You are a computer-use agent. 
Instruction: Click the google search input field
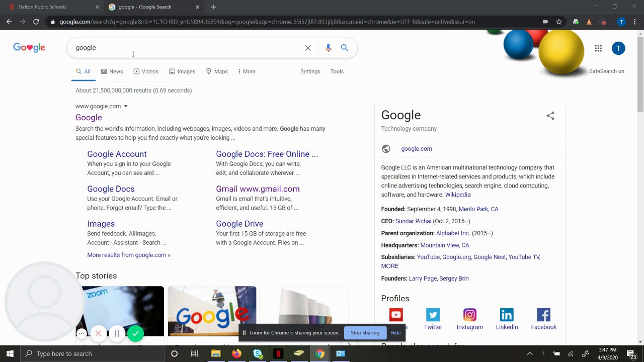click(186, 48)
